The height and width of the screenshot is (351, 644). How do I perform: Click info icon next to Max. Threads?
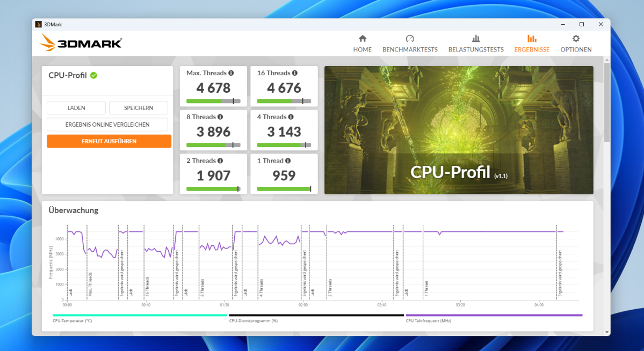[231, 73]
